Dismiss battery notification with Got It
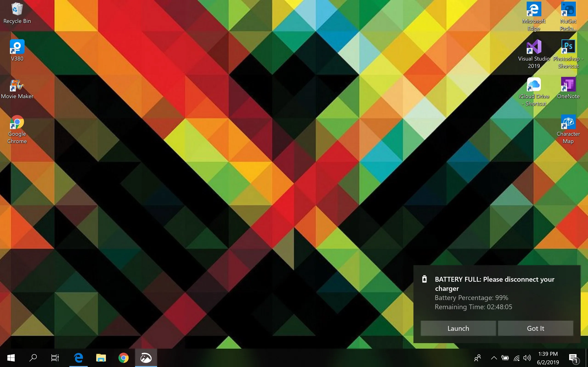Screen dimensions: 588x367 [536, 328]
